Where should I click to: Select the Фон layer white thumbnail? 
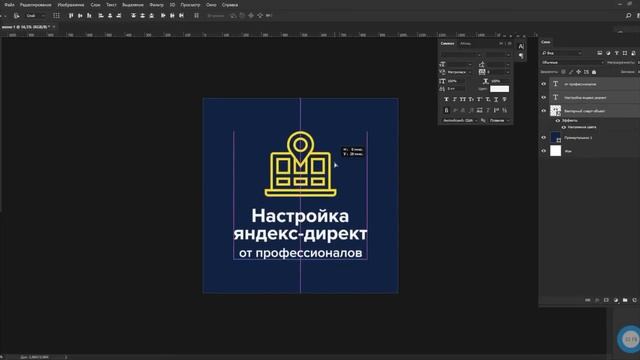pos(556,151)
